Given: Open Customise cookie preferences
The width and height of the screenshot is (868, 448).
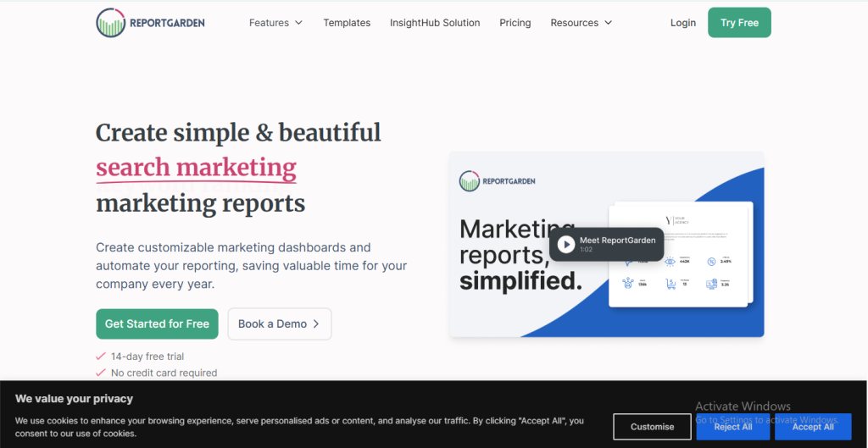Looking at the screenshot, I should [652, 427].
